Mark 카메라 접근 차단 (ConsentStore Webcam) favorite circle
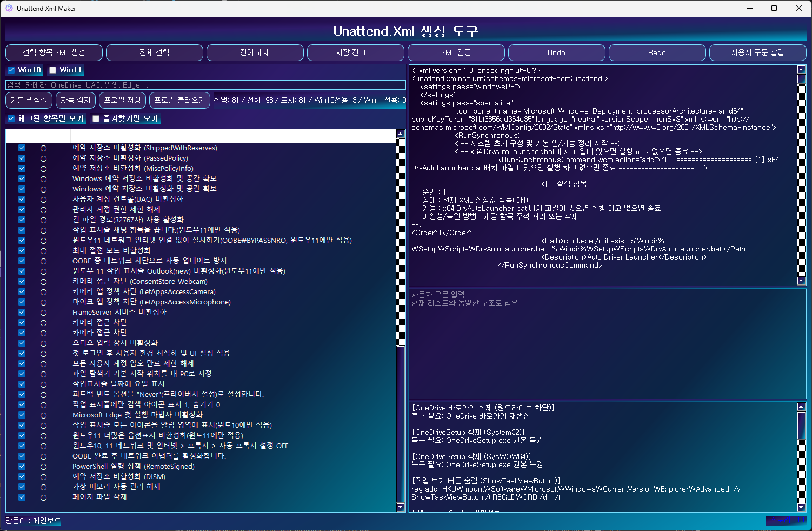This screenshot has height=531, width=812. 43,282
